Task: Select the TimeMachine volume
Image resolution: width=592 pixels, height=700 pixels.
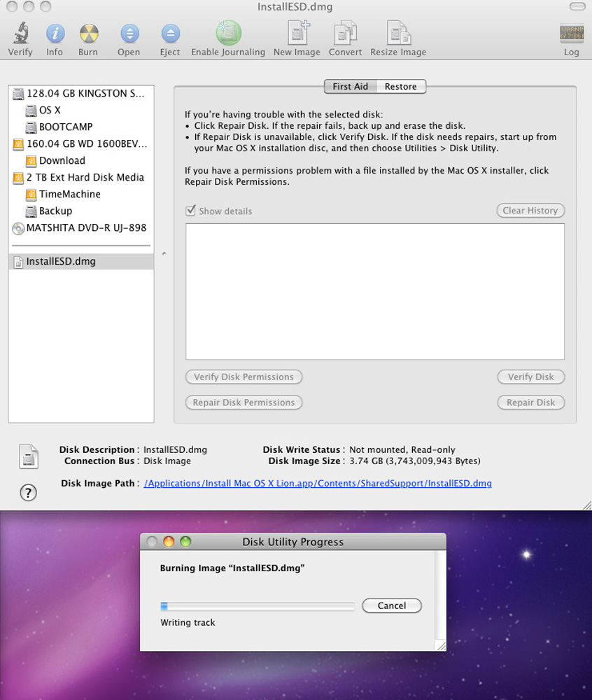Action: (69, 194)
